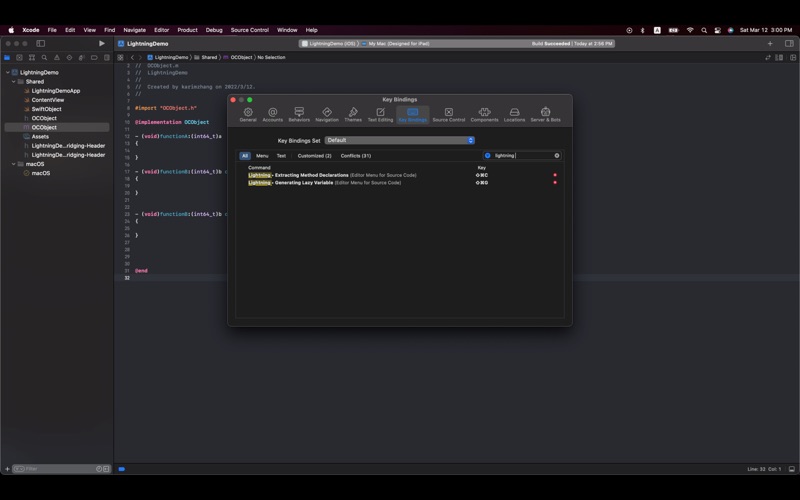The image size is (800, 500).
Task: Open Components preferences pane
Action: tap(484, 115)
